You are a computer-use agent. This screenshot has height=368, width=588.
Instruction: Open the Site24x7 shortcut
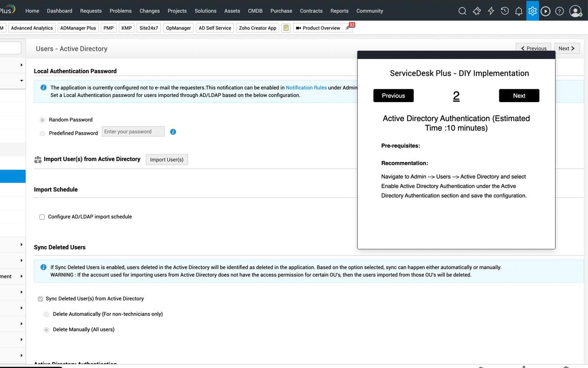point(149,28)
